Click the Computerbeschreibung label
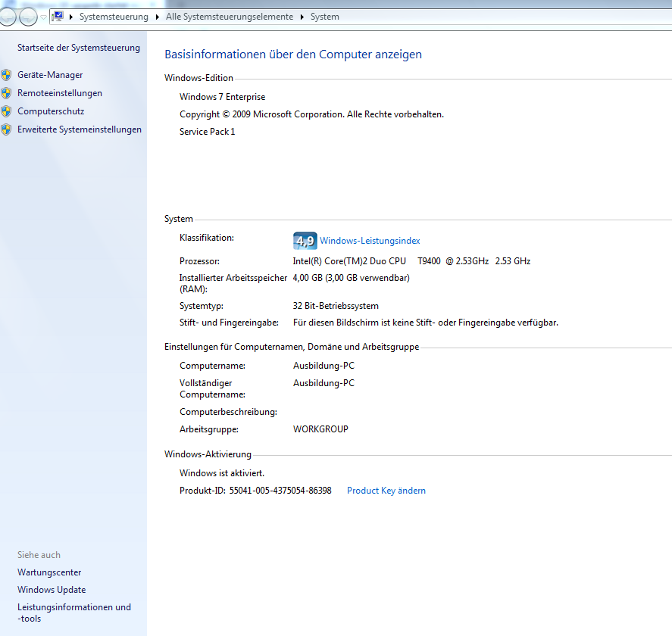Image resolution: width=672 pixels, height=636 pixels. (x=229, y=412)
